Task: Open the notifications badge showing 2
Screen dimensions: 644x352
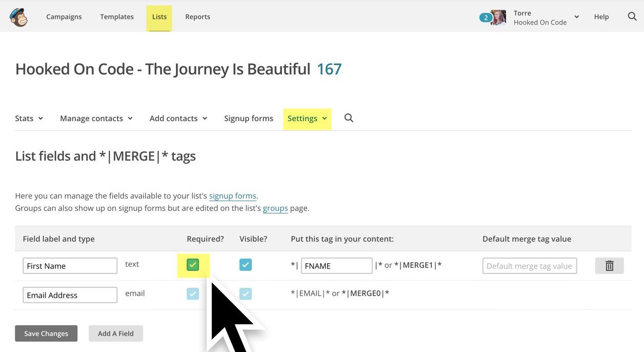Action: [x=485, y=17]
